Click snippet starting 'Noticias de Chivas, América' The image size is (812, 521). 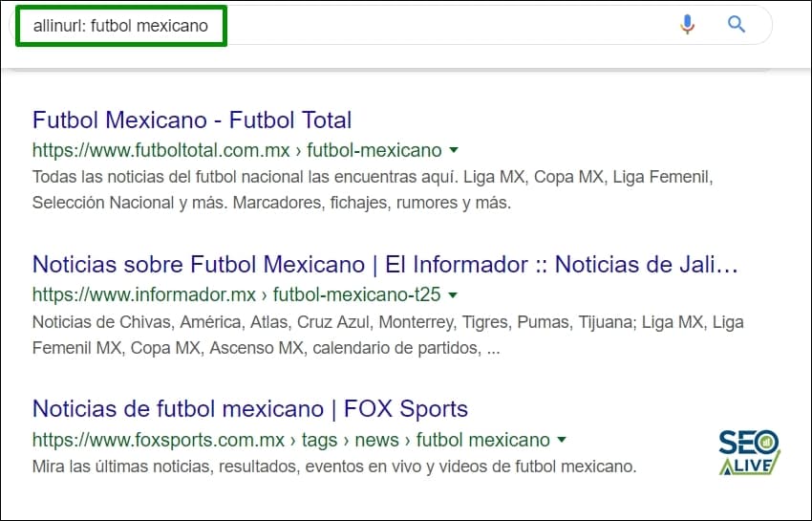pos(388,335)
